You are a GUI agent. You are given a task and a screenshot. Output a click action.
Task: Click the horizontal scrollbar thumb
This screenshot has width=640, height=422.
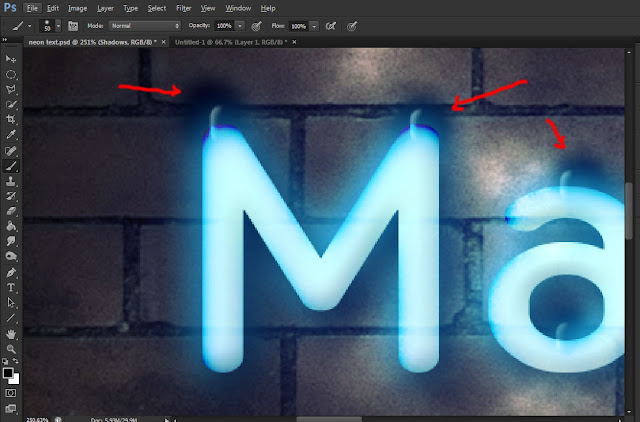click(329, 419)
